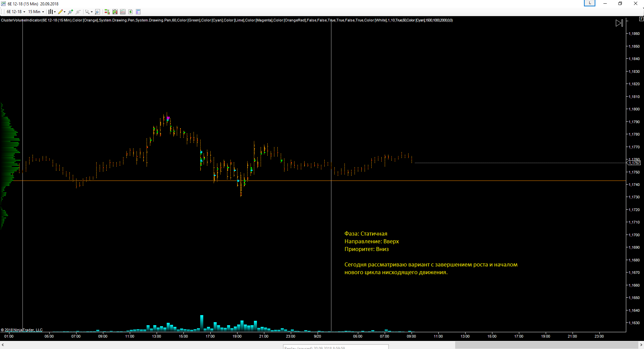This screenshot has width=644, height=349.
Task: Click the zoom out magnifier icon
Action: pyautogui.click(x=78, y=12)
